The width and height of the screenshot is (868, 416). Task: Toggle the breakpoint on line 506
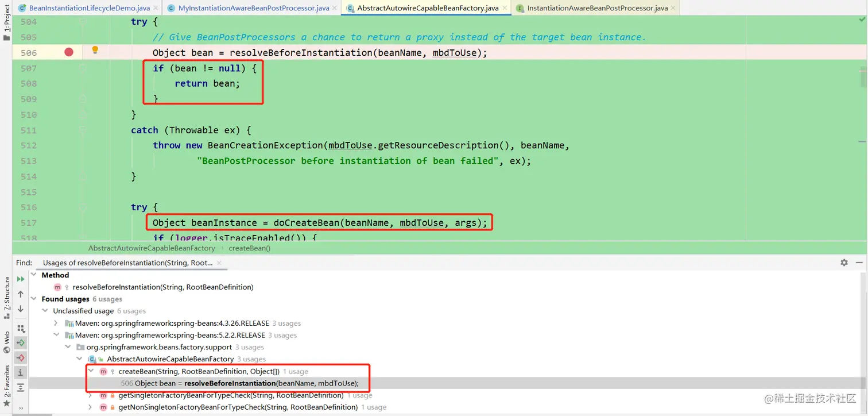coord(69,52)
